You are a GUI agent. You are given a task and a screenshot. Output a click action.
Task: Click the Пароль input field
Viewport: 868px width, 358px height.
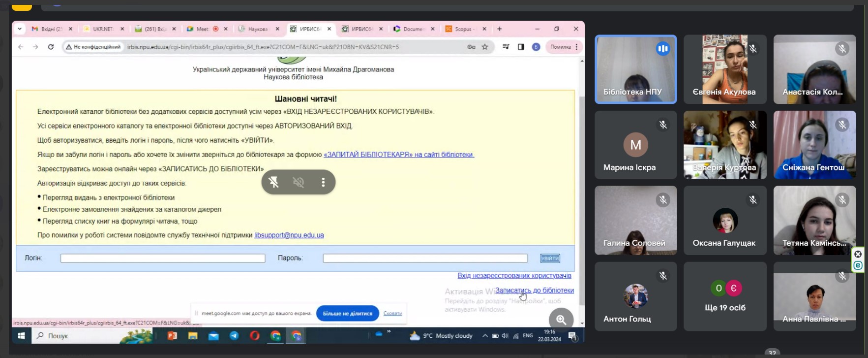click(425, 258)
